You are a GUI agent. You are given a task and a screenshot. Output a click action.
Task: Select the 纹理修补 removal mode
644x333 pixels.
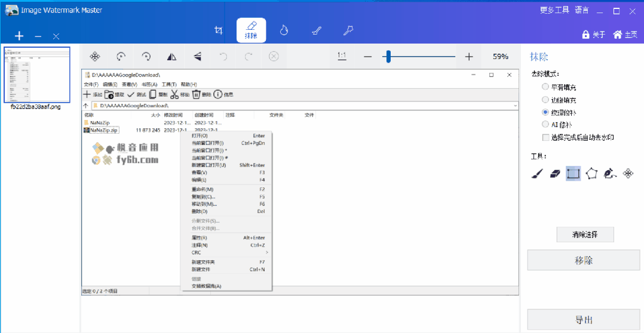click(x=560, y=112)
